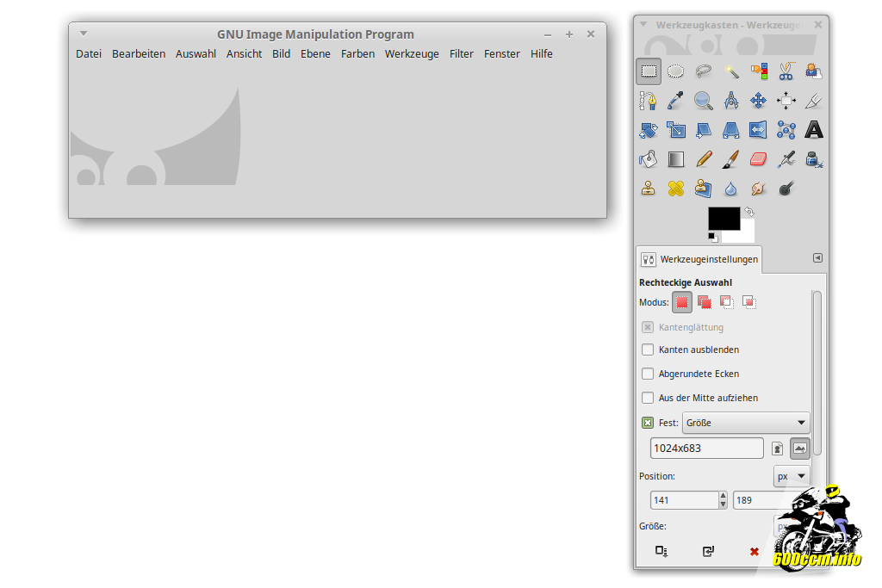Select the Eraser tool

tap(758, 159)
